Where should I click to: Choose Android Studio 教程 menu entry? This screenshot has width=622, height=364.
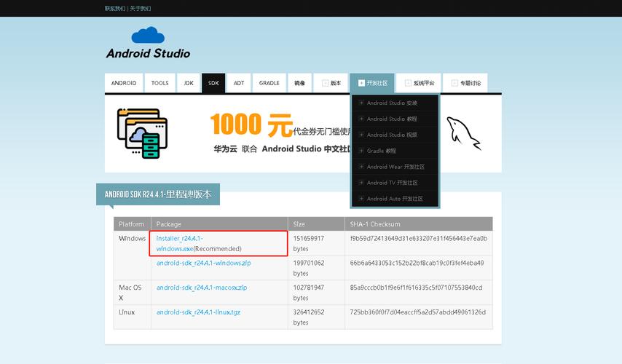(395, 119)
